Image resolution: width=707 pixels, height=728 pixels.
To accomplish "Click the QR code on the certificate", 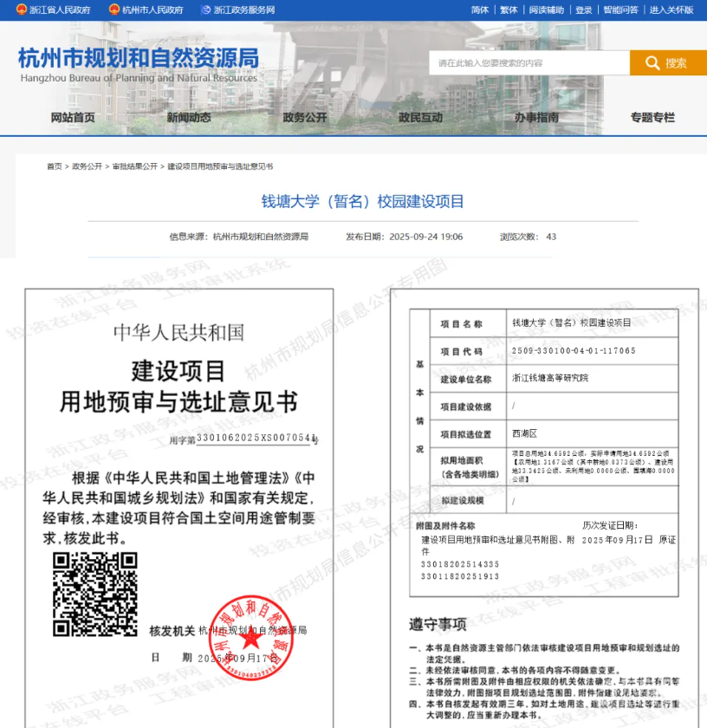I will coord(94,594).
